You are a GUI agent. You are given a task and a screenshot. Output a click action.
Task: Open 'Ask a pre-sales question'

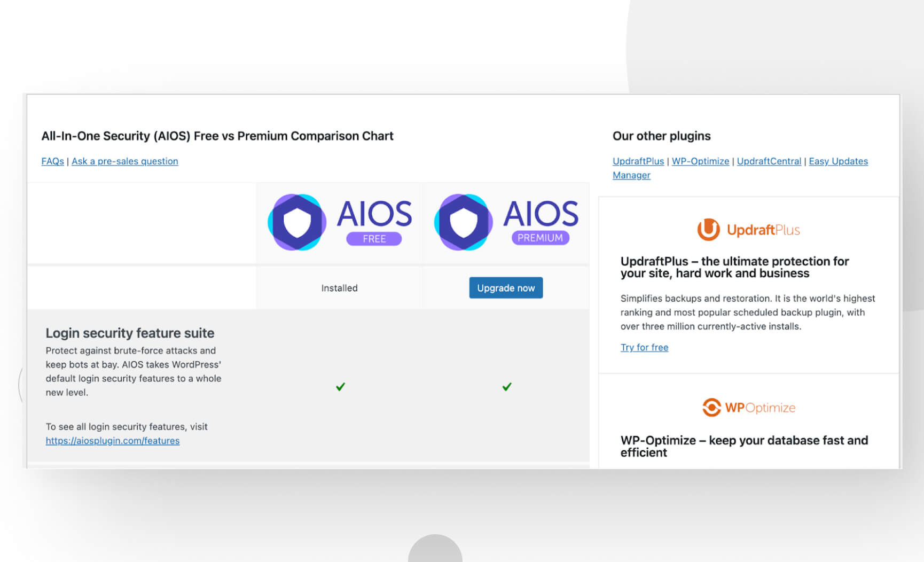point(125,161)
